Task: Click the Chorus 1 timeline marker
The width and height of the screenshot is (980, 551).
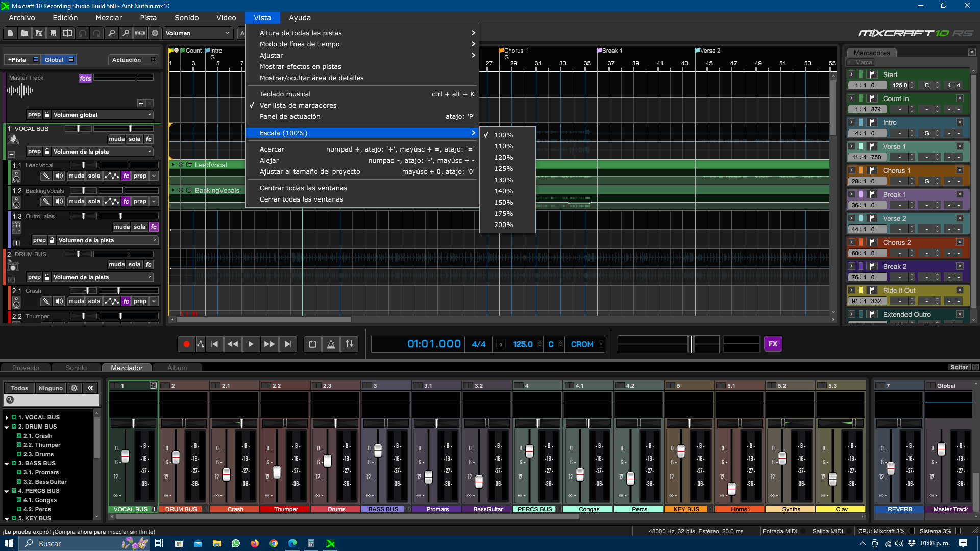Action: click(502, 50)
